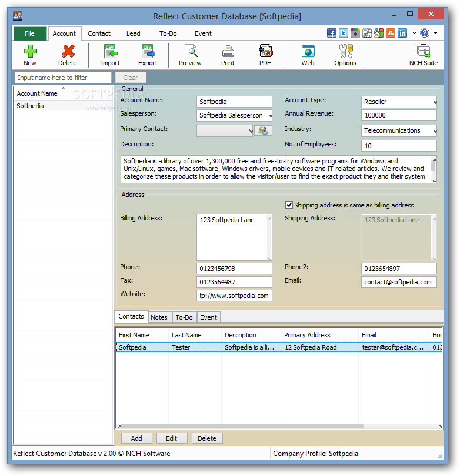
Task: Select the lower To-Do sub-tab
Action: [184, 317]
